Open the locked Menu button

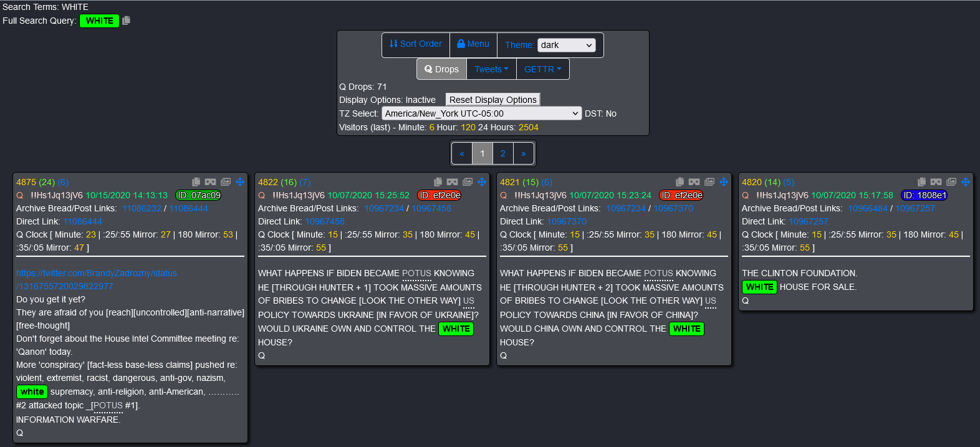[x=473, y=44]
